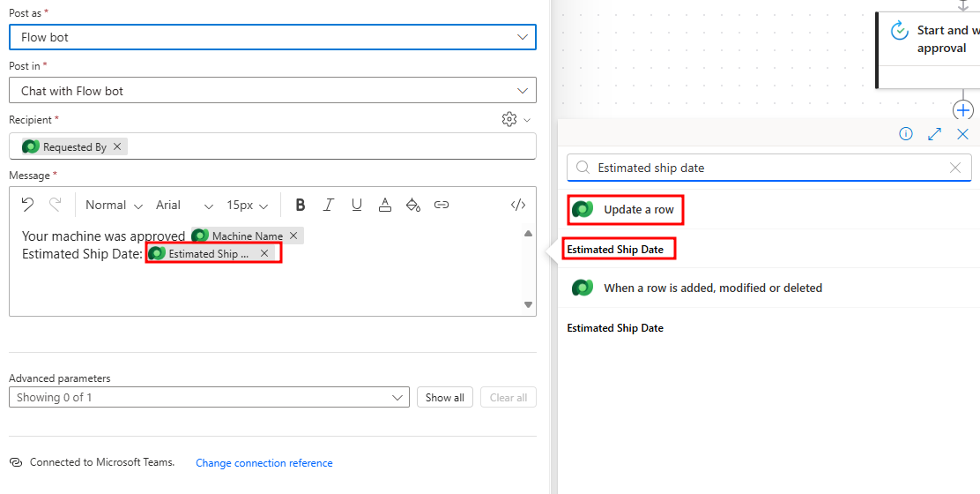Expand the Advanced parameters dropdown

coord(209,397)
